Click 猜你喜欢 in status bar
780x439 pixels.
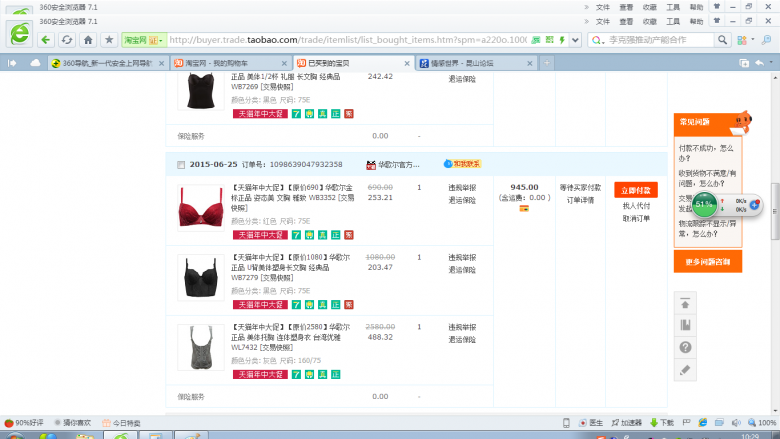point(72,423)
